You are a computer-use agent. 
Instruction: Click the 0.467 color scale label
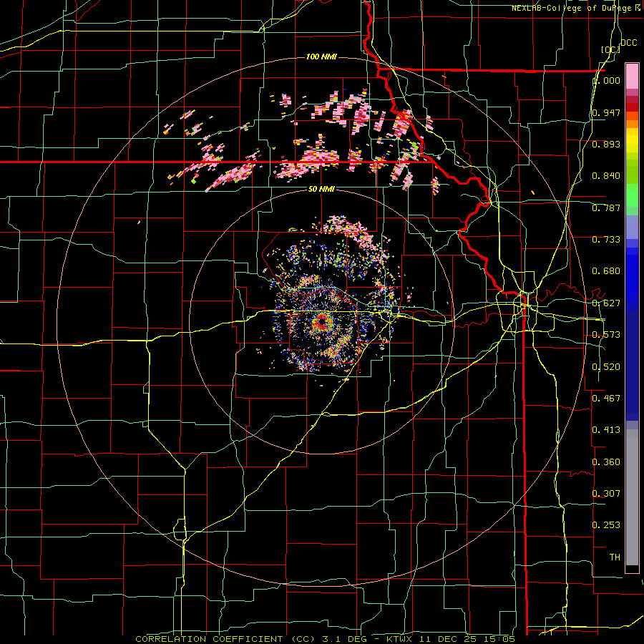606,399
